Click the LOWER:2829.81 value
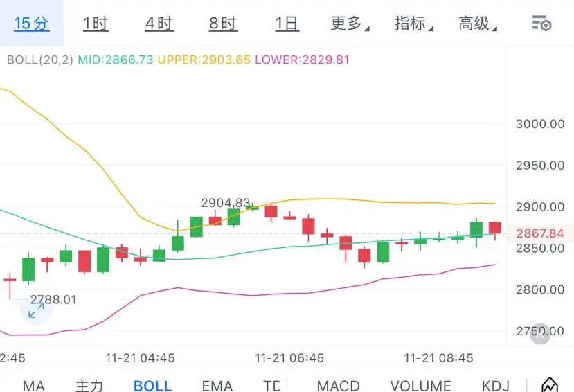The width and height of the screenshot is (574, 392). [303, 60]
